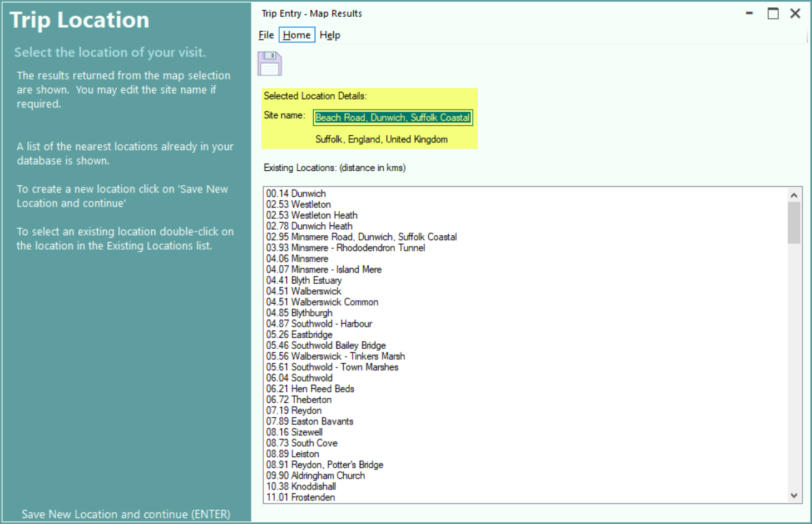Click 'Suffolk, England, United Kingdom' text
812x524 pixels.
382,139
